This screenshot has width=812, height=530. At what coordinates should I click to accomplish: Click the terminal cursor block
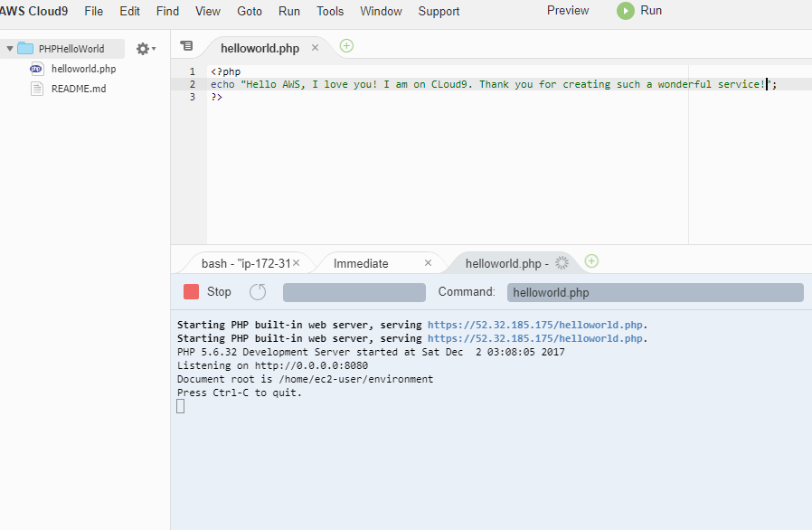coord(180,406)
